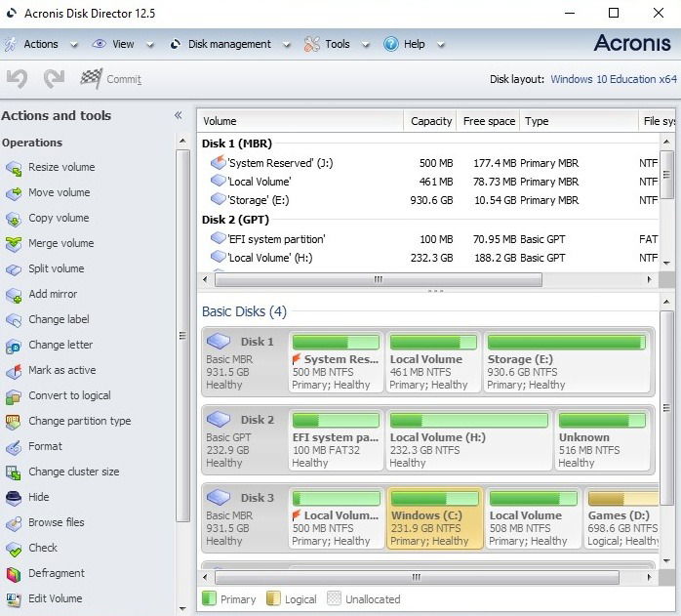This screenshot has width=681, height=616.
Task: Click the Copy volume icon
Action: pos(14,219)
